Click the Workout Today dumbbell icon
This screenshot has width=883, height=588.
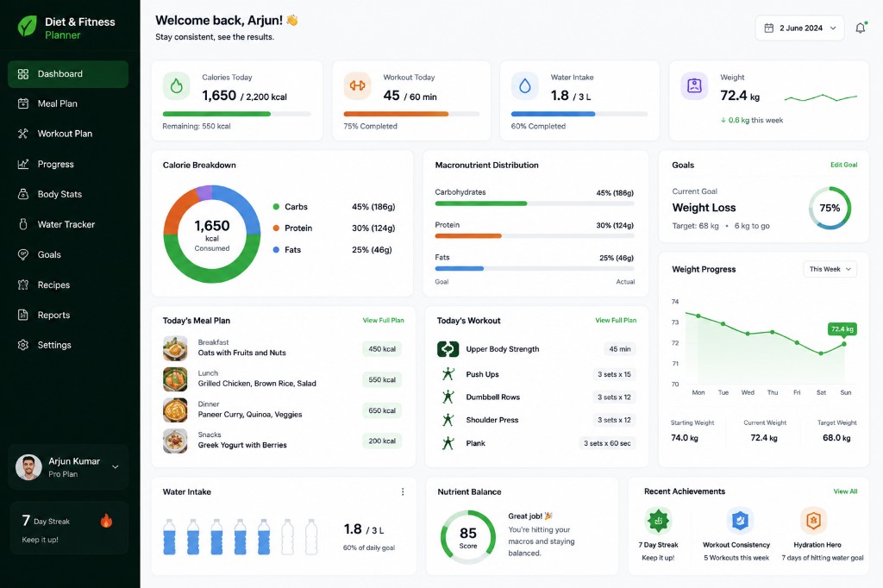358,86
